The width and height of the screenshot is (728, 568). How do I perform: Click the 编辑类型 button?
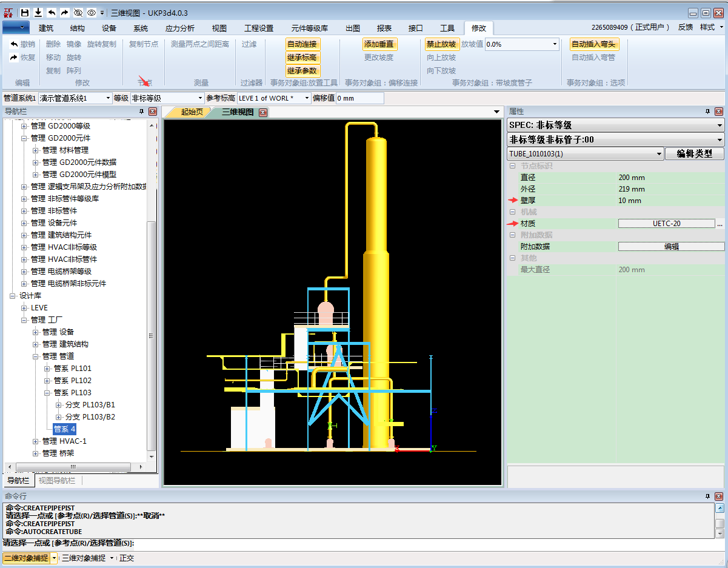click(x=694, y=154)
